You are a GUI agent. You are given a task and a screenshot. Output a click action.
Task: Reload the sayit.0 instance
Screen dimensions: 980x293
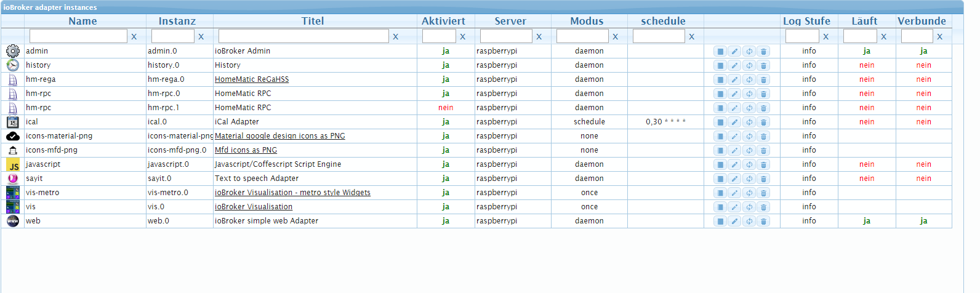[x=749, y=179]
